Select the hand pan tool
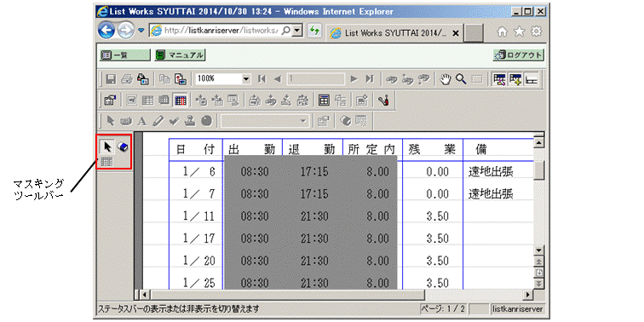Viewport: 644px width, 322px height. point(445,79)
